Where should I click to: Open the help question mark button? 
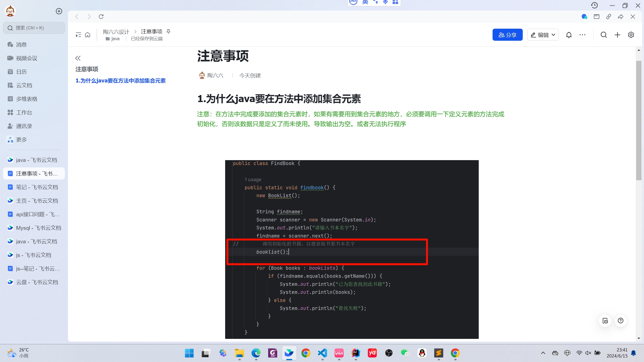coord(621,321)
